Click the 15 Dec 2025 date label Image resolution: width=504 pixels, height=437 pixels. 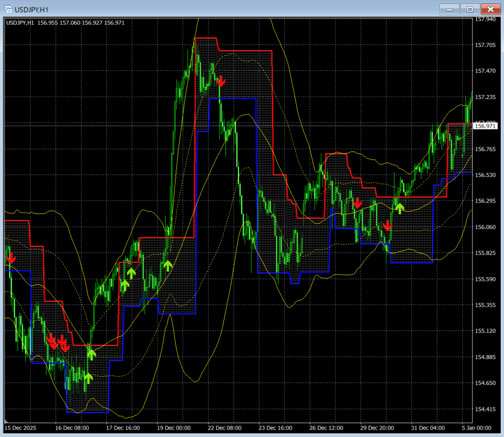pos(21,428)
